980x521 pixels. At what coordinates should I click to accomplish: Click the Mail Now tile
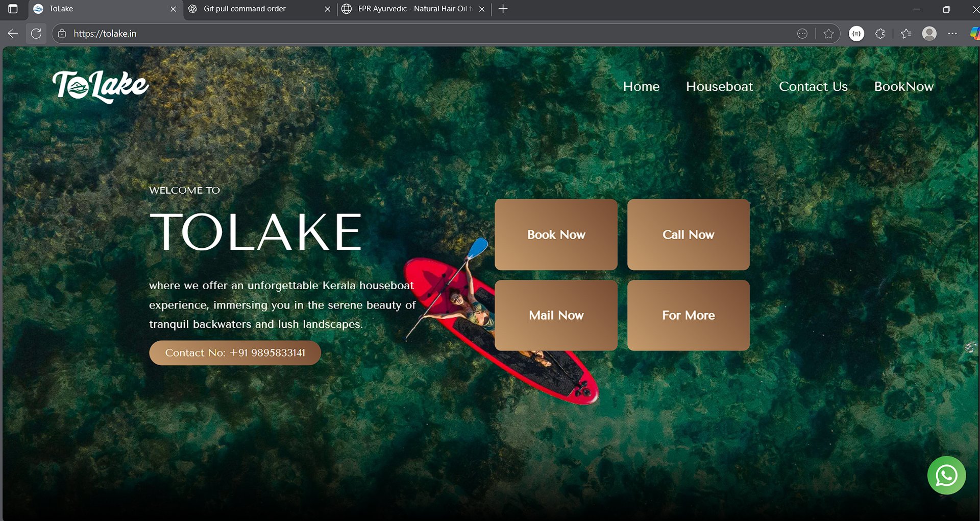click(x=556, y=315)
